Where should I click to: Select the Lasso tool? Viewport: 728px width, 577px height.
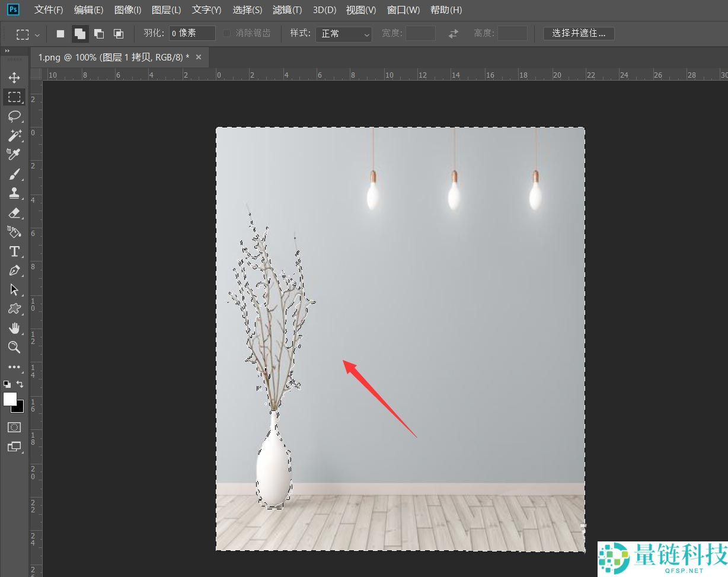pyautogui.click(x=14, y=116)
